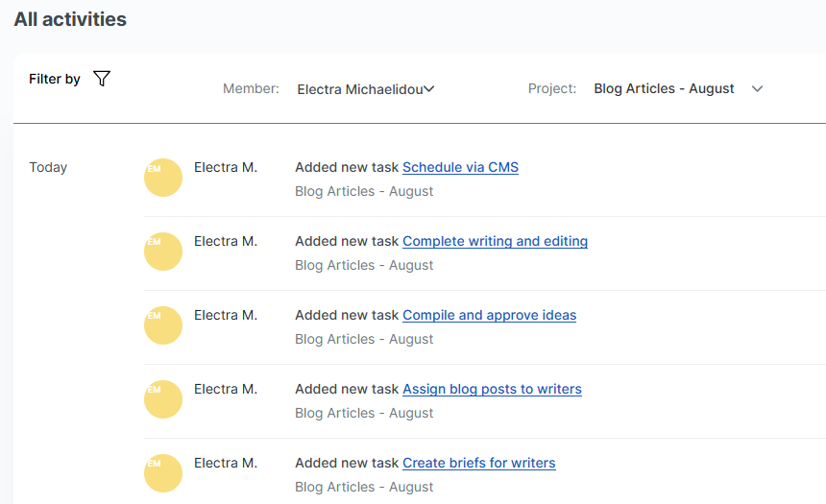Click the Filter by label
This screenshot has height=504, width=826.
click(x=54, y=79)
